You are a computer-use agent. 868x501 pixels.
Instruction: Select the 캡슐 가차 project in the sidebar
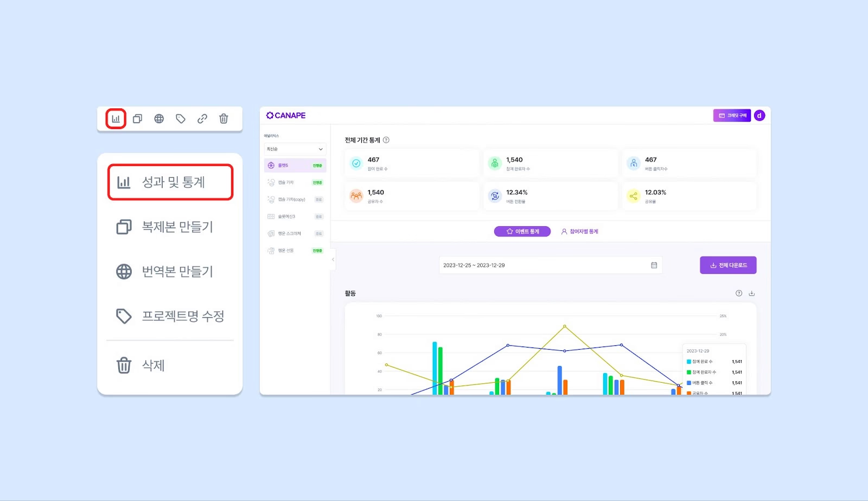pos(295,183)
